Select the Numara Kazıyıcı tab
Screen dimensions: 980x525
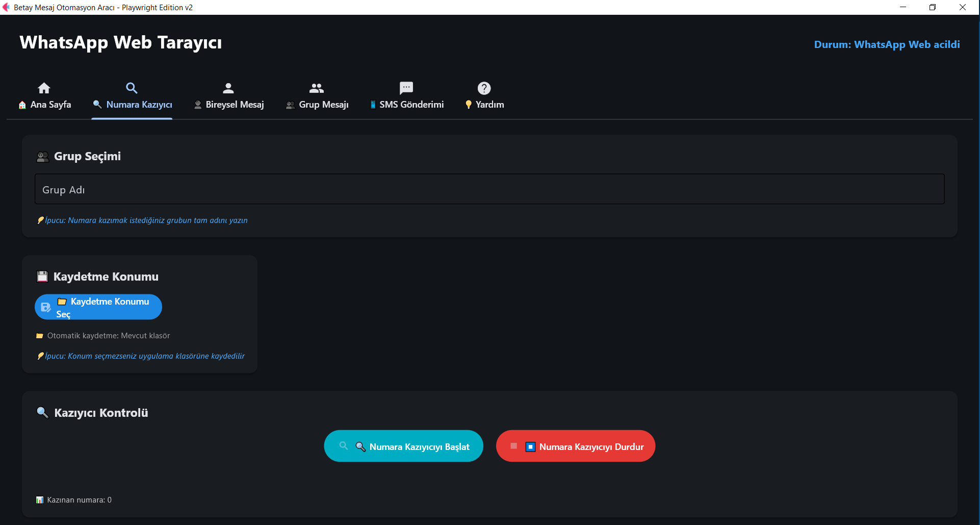coord(132,96)
